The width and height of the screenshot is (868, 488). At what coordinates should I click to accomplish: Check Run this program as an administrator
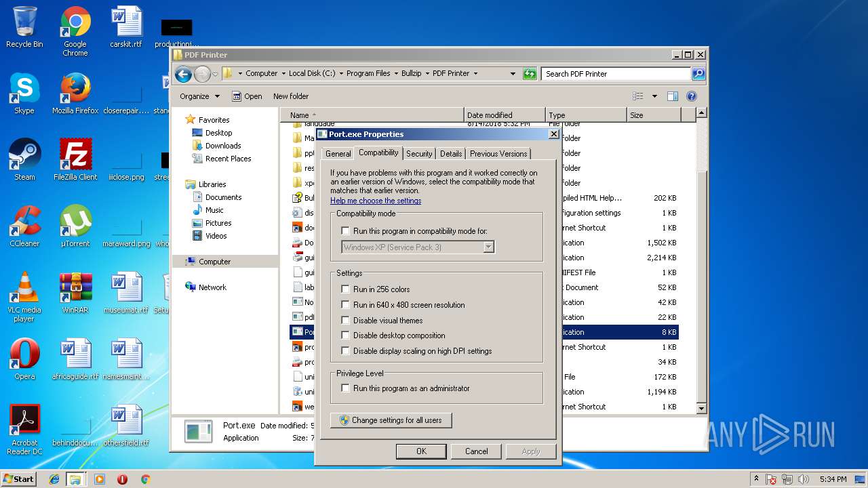346,388
